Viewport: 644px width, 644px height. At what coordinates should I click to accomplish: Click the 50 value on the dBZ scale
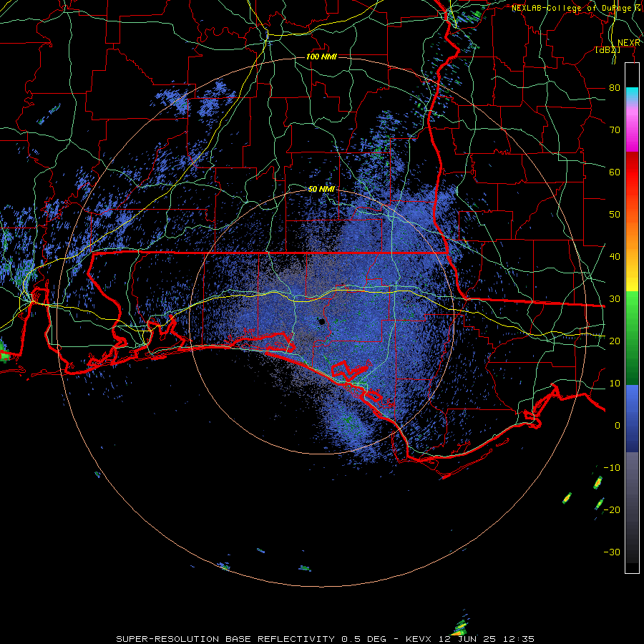(615, 215)
